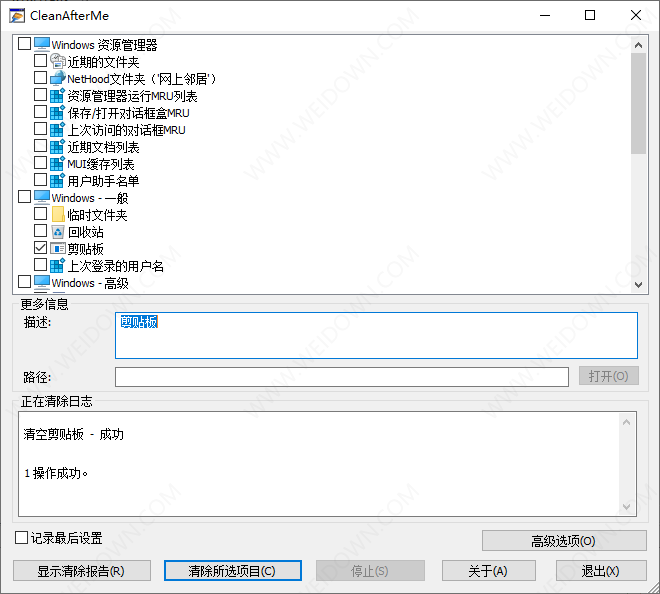Enable the 临时文件夹 checkbox

[40, 213]
